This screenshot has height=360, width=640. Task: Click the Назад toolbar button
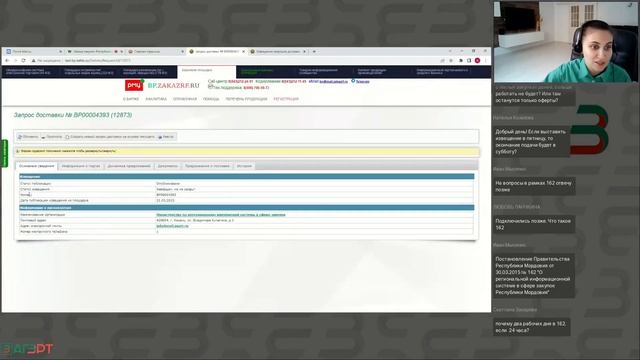click(166, 137)
